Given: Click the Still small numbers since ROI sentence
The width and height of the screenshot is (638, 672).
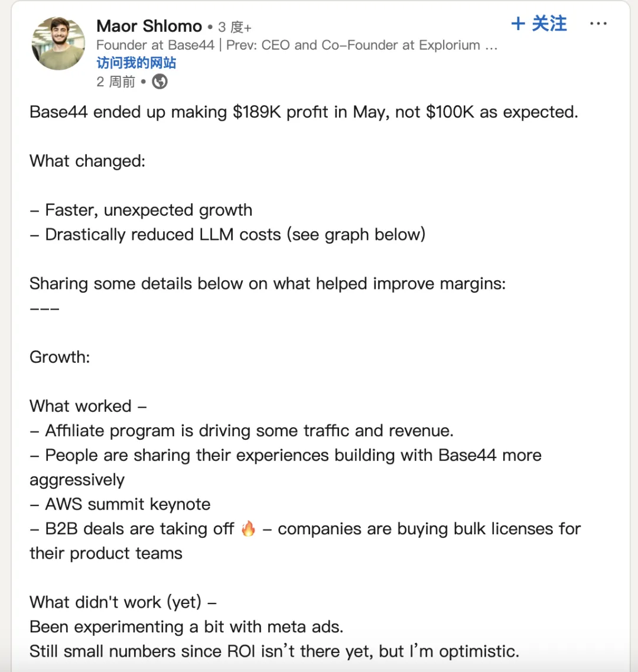Looking at the screenshot, I should [x=274, y=651].
